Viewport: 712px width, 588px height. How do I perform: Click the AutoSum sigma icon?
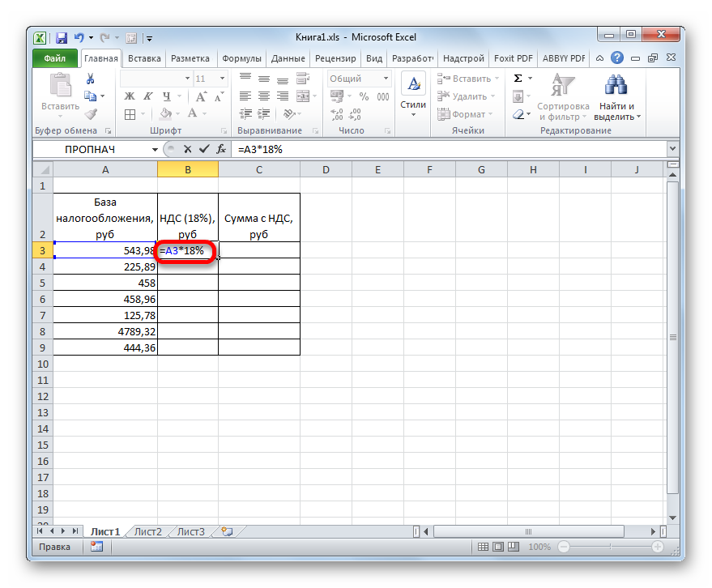[x=518, y=79]
